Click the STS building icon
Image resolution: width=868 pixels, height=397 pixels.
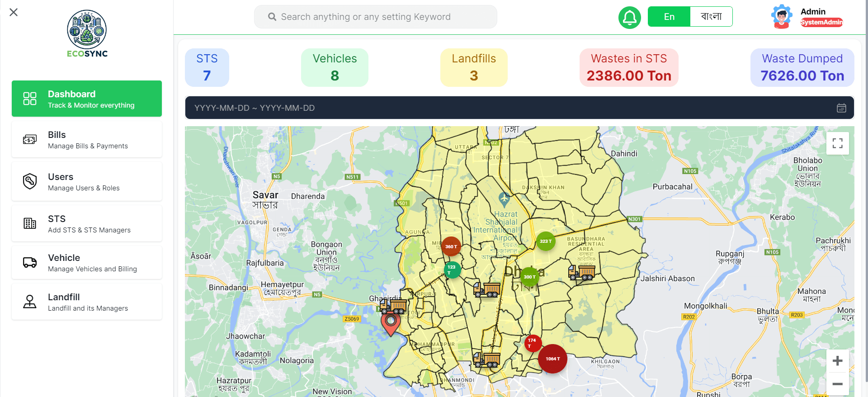pos(30,223)
